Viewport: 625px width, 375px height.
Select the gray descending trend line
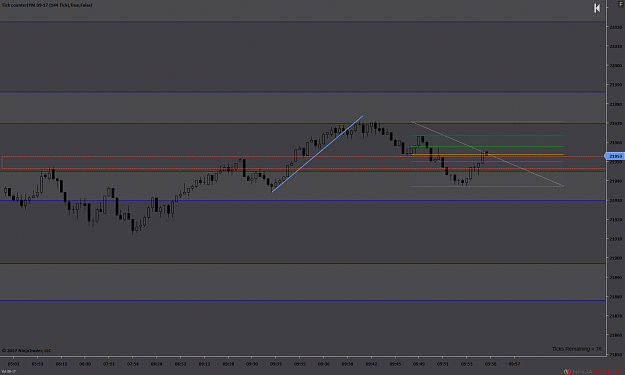(x=487, y=154)
